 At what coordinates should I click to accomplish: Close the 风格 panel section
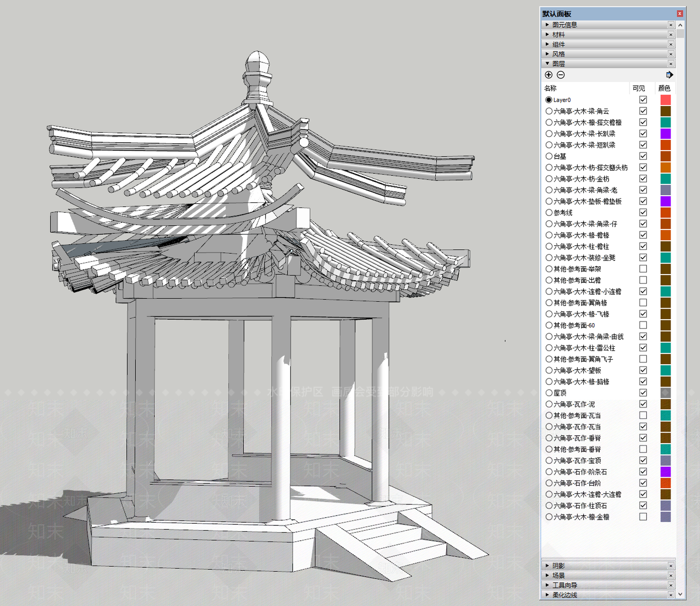pos(671,54)
